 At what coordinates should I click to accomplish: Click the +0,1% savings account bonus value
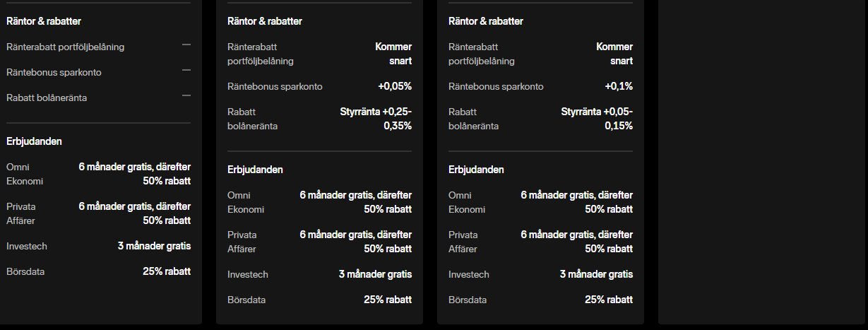619,87
